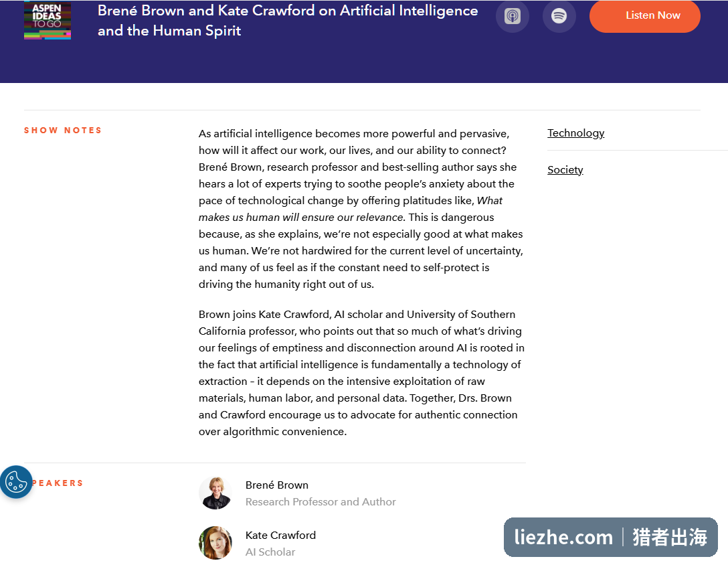Click the second show notes paragraph
728x567 pixels.
(x=361, y=373)
